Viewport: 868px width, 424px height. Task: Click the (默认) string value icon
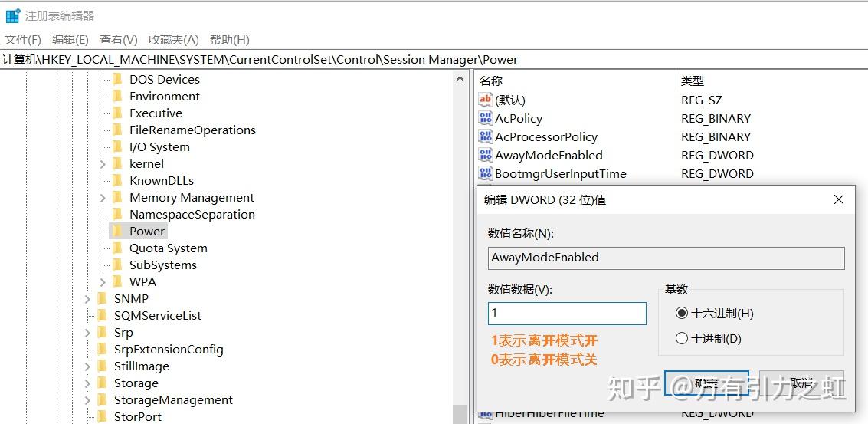pos(486,100)
